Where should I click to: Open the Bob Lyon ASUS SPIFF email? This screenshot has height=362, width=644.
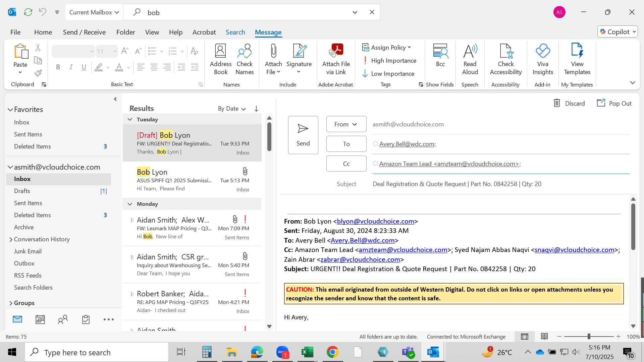[x=192, y=180]
